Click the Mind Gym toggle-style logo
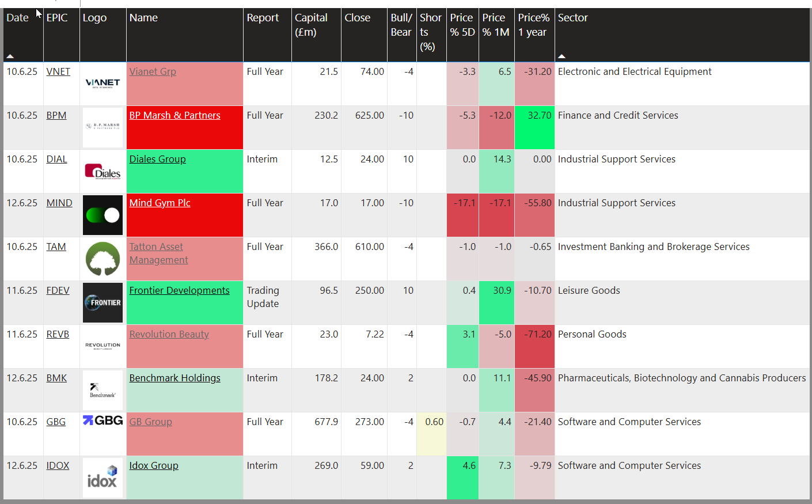812x504 pixels. 103,215
